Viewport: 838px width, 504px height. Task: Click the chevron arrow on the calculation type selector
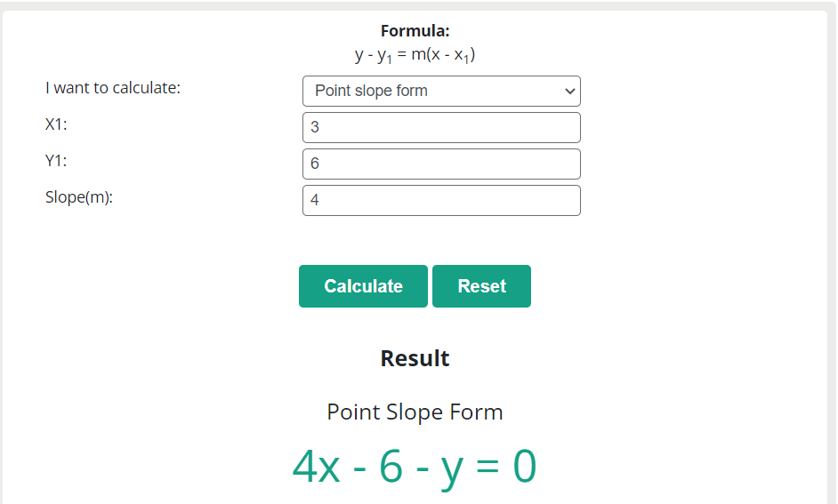pyautogui.click(x=569, y=92)
